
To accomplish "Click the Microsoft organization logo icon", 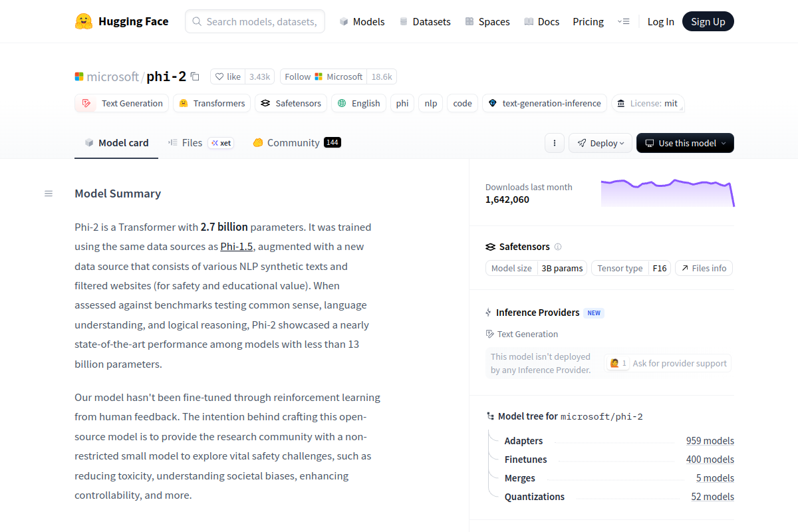I will tap(79, 76).
